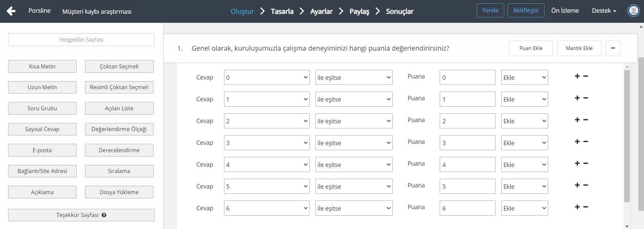Add a Çoktan Seçmeli question
This screenshot has width=644, height=229.
[119, 66]
